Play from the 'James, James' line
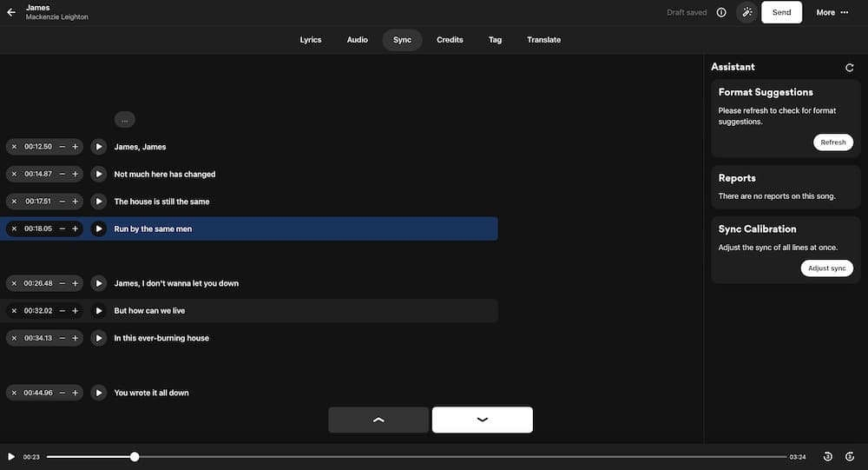The image size is (868, 470). point(99,147)
